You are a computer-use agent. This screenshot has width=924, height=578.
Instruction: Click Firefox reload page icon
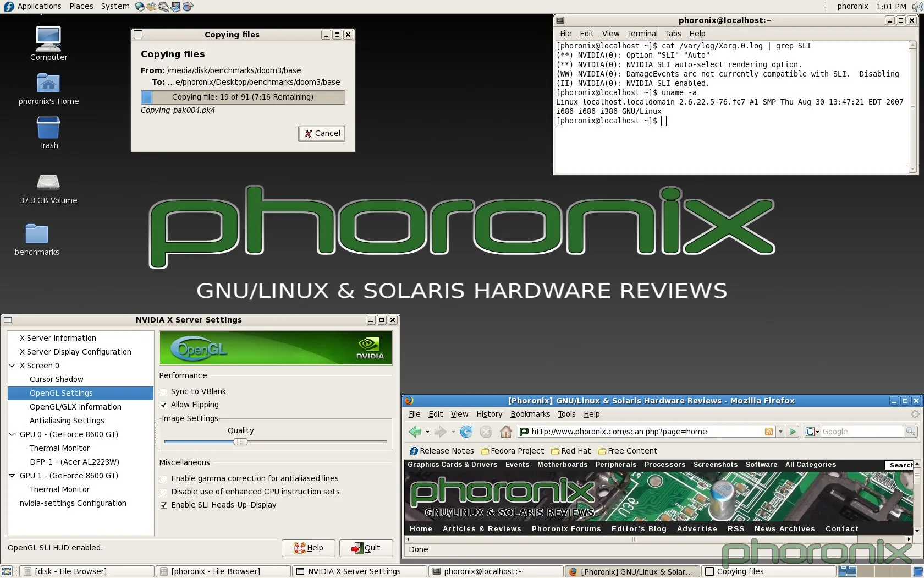pyautogui.click(x=466, y=432)
